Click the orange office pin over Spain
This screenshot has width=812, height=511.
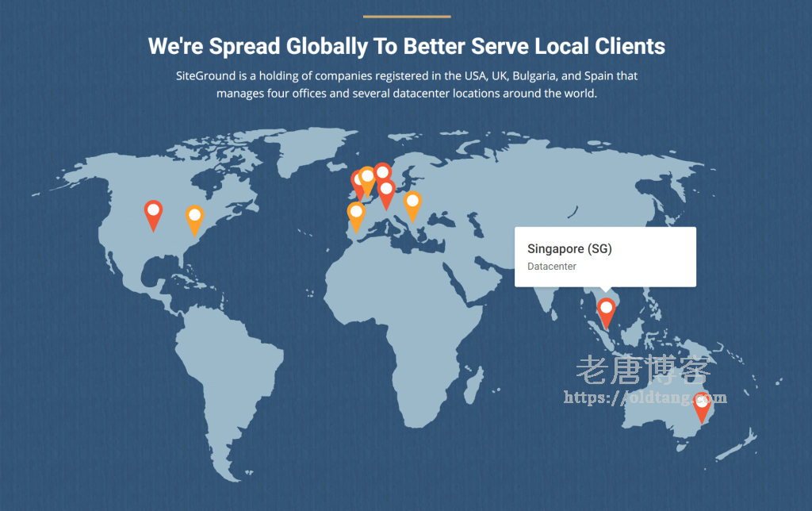click(356, 213)
